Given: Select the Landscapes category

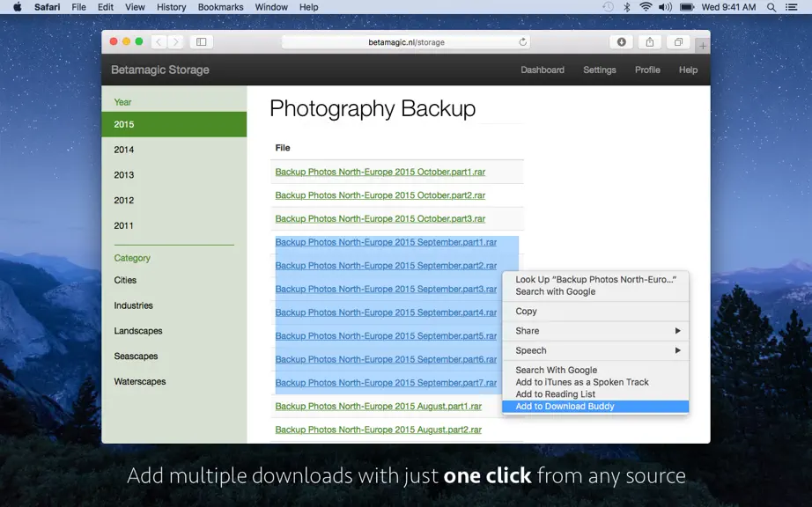Looking at the screenshot, I should pos(138,331).
